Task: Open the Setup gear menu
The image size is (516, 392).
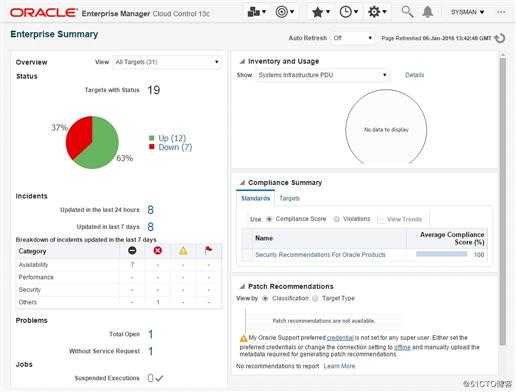Action: pos(377,12)
